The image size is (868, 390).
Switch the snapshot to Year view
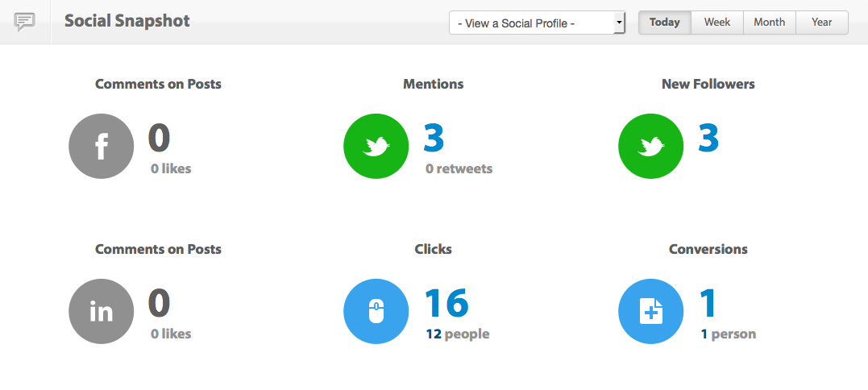pos(822,23)
